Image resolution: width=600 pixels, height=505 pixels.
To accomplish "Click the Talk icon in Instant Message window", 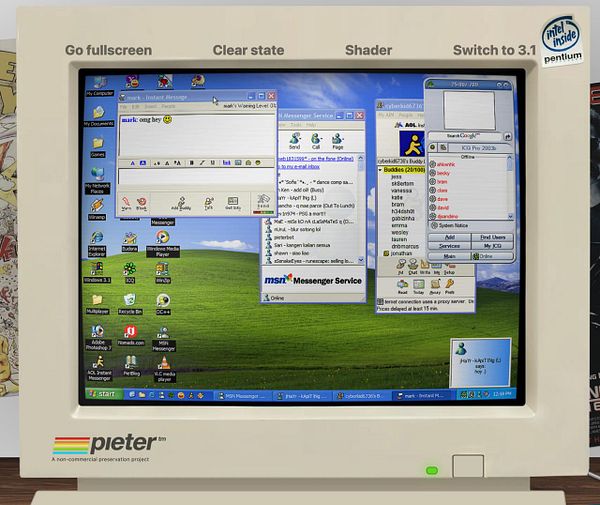I will click(x=209, y=203).
